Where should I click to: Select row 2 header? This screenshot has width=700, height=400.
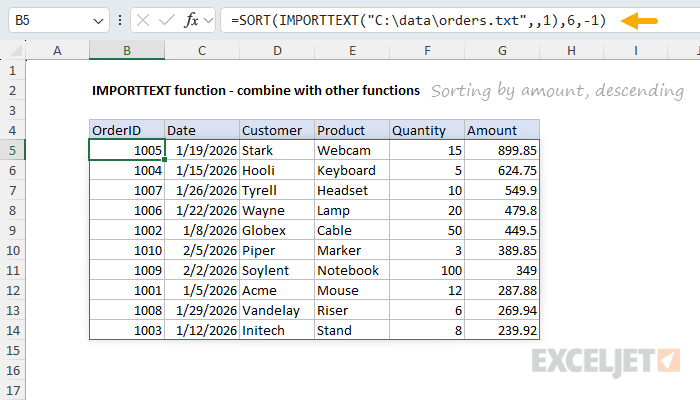(12, 91)
